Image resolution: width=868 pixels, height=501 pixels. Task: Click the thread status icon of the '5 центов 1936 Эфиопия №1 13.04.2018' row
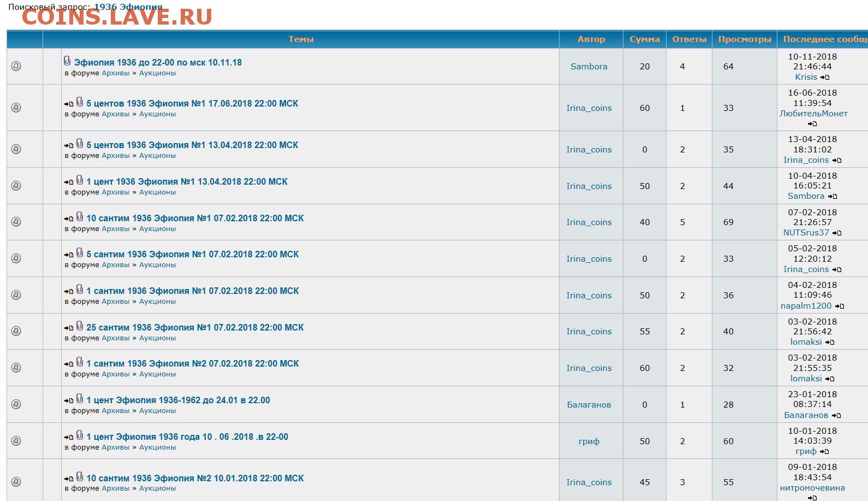click(x=16, y=149)
